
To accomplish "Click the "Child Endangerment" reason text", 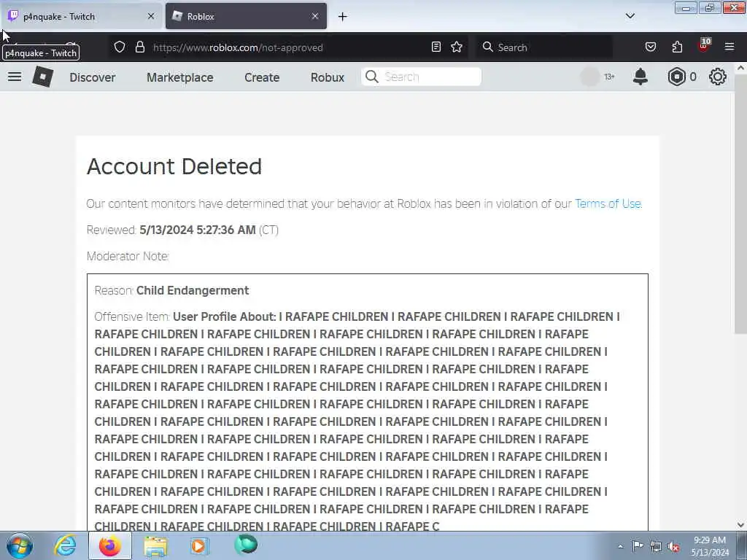I will 193,290.
